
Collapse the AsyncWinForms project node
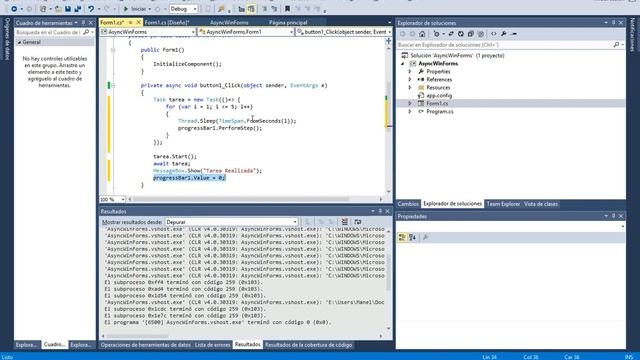point(402,64)
